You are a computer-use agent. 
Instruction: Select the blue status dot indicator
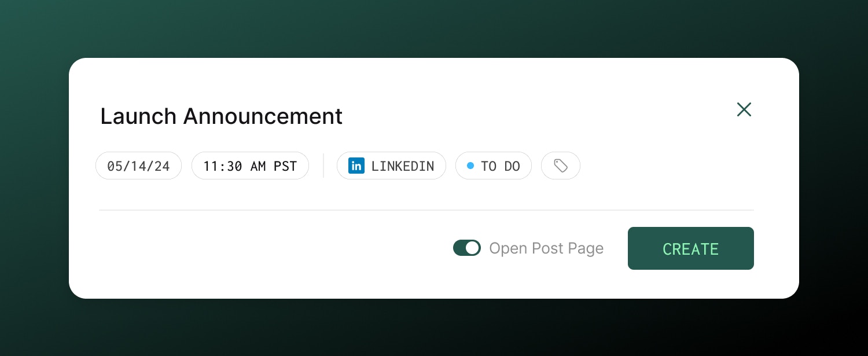tap(470, 166)
